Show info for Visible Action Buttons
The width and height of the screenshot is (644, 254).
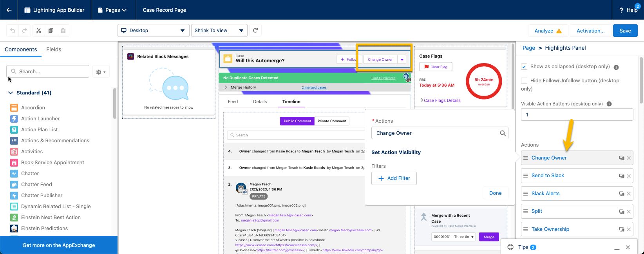point(609,104)
